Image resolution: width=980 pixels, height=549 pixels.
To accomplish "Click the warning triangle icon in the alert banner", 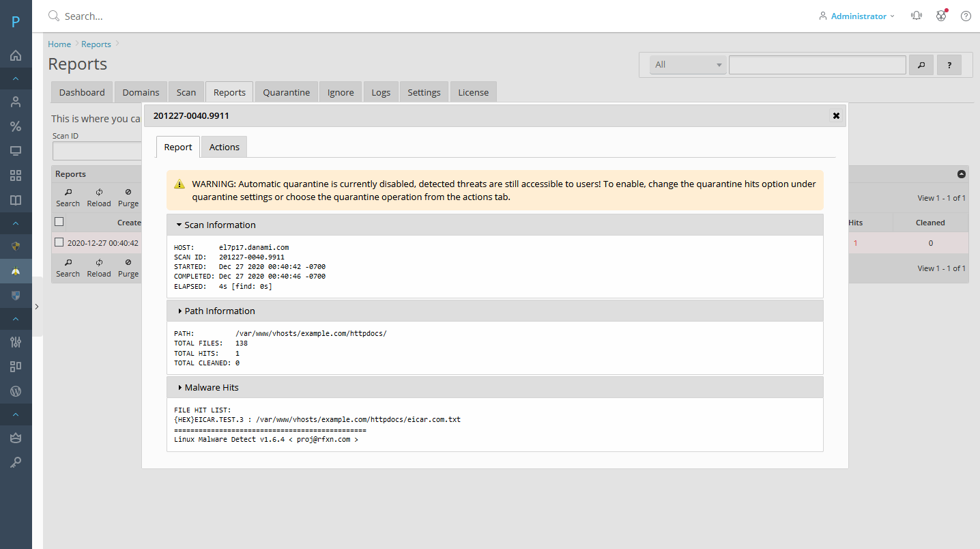I will (179, 184).
